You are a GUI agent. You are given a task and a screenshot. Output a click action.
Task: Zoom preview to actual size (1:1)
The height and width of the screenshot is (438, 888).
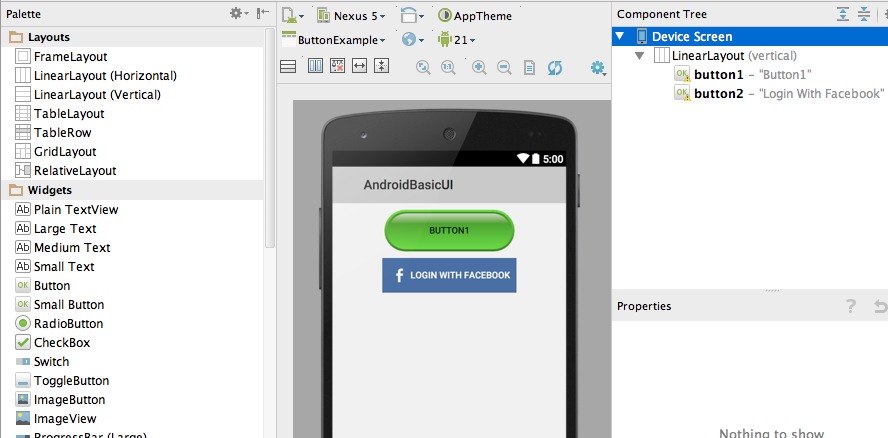tap(448, 67)
